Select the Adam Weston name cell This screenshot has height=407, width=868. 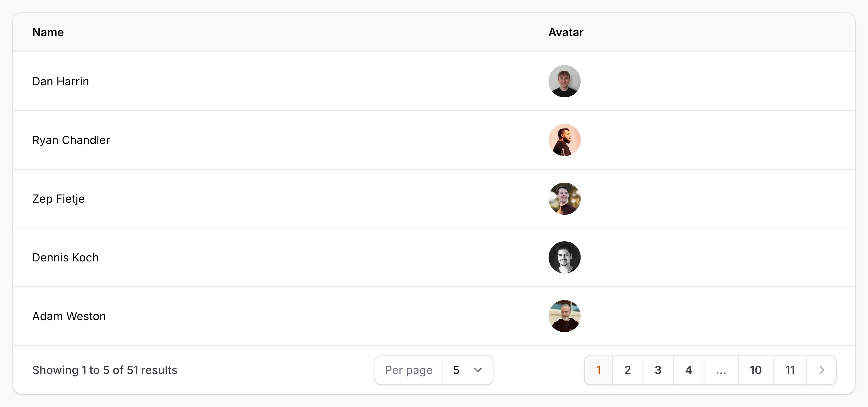click(x=69, y=316)
